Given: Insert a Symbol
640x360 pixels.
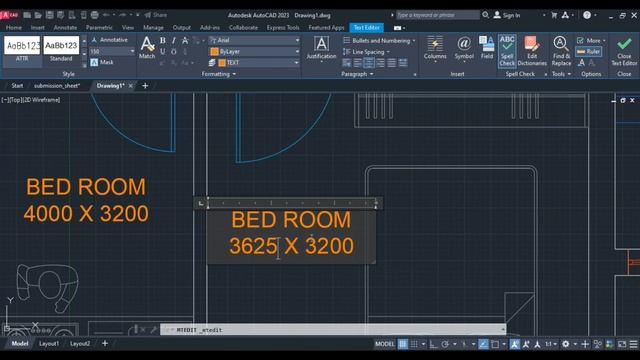Looking at the screenshot, I should point(464,48).
